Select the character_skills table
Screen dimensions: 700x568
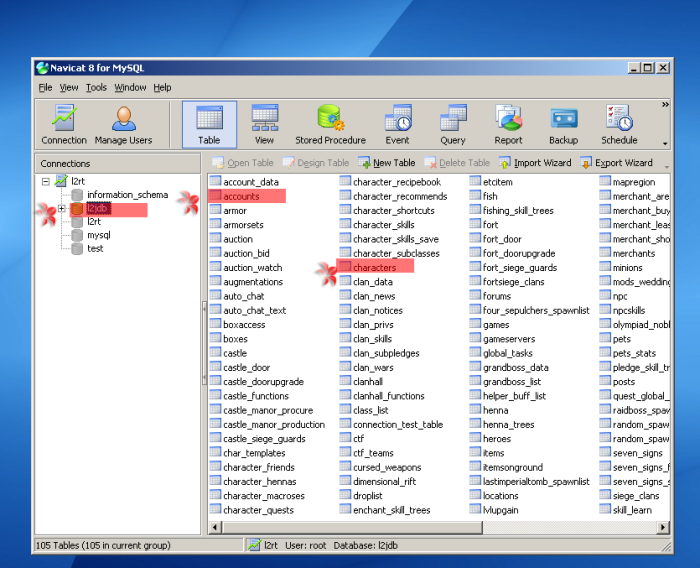[377, 225]
